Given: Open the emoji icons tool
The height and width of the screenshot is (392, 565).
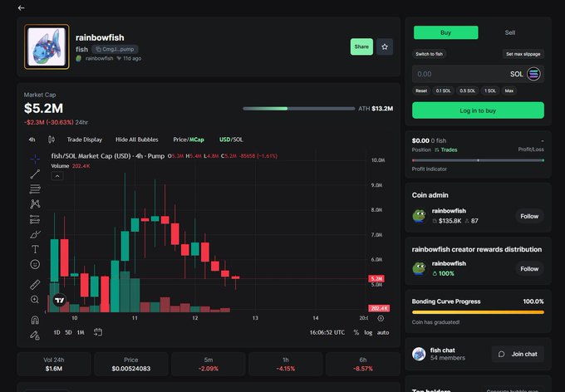Looking at the screenshot, I should click(35, 264).
